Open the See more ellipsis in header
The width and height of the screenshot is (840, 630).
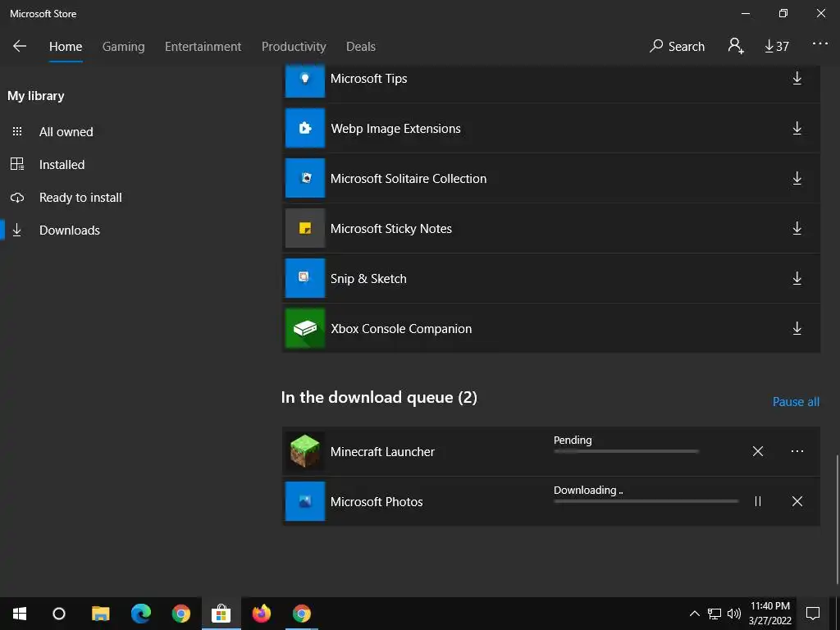coord(819,44)
